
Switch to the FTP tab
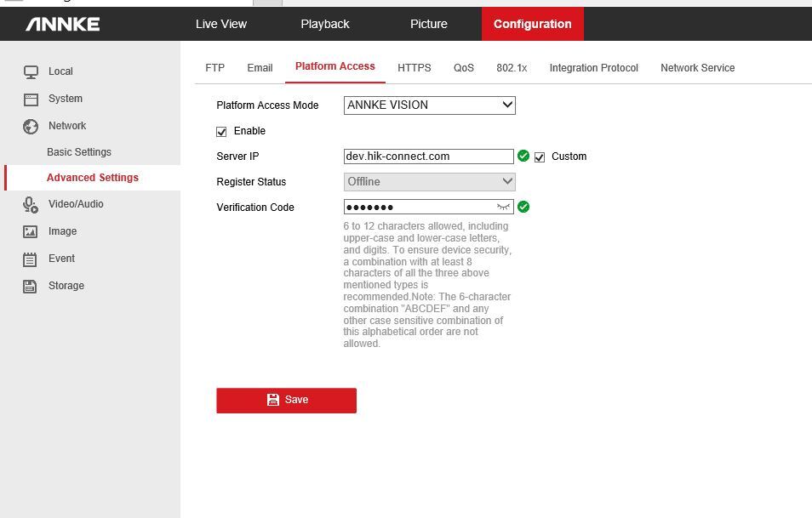tap(214, 68)
